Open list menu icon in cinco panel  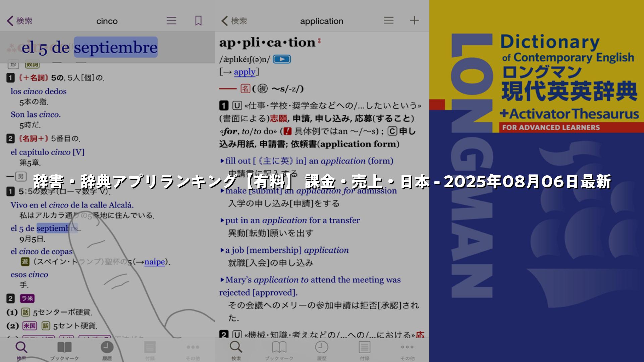click(x=171, y=21)
